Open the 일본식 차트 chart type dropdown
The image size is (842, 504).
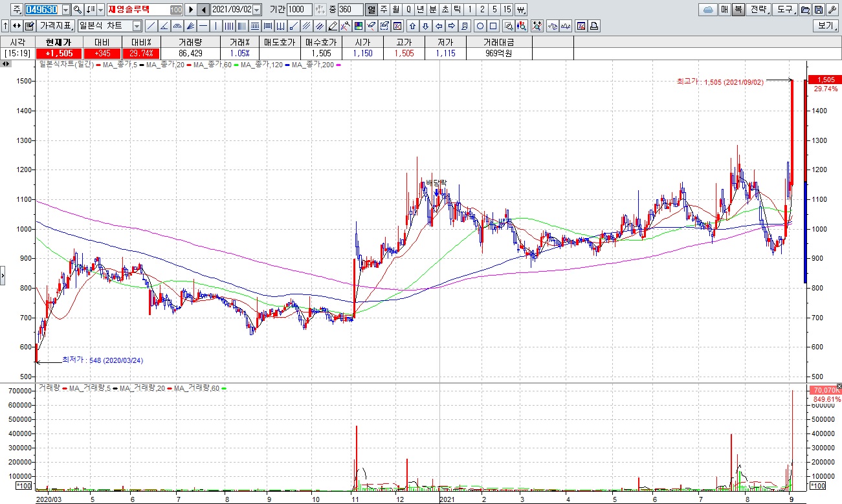pyautogui.click(x=137, y=26)
